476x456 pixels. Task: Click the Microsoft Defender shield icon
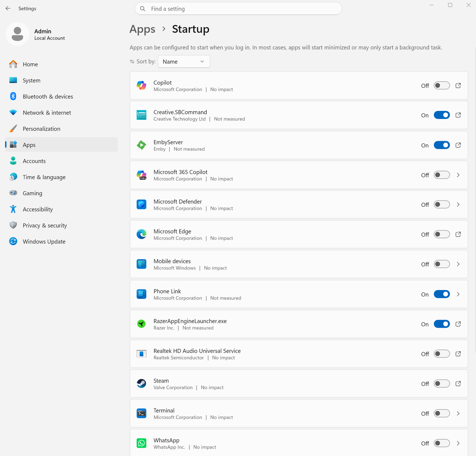click(x=141, y=205)
